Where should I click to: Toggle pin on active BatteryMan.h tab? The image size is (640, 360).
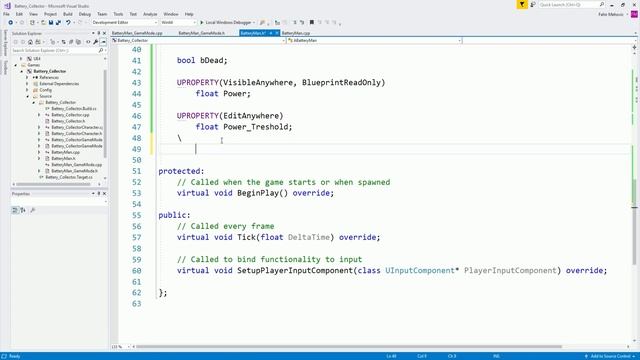point(271,33)
